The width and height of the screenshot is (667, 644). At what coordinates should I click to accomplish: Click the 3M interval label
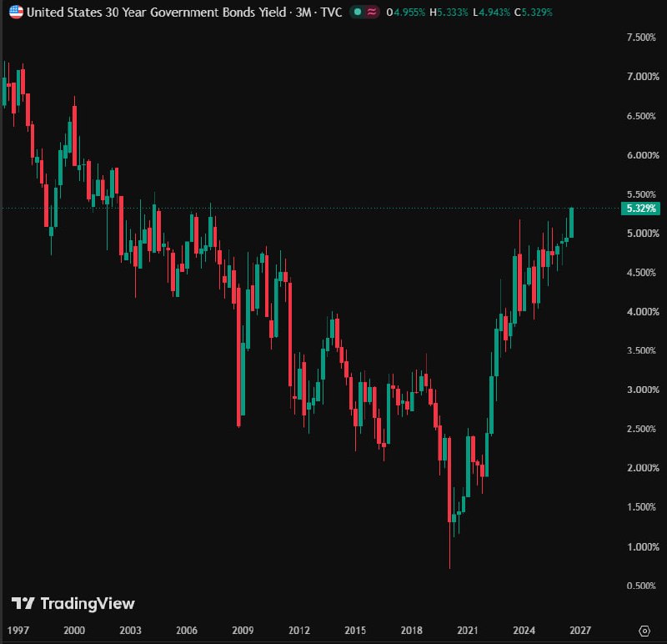pyautogui.click(x=303, y=13)
